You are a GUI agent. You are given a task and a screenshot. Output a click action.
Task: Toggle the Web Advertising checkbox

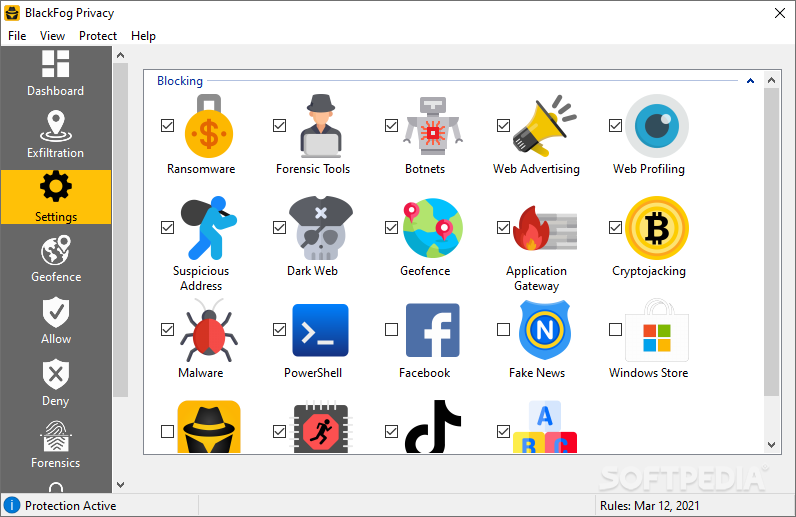coord(504,125)
